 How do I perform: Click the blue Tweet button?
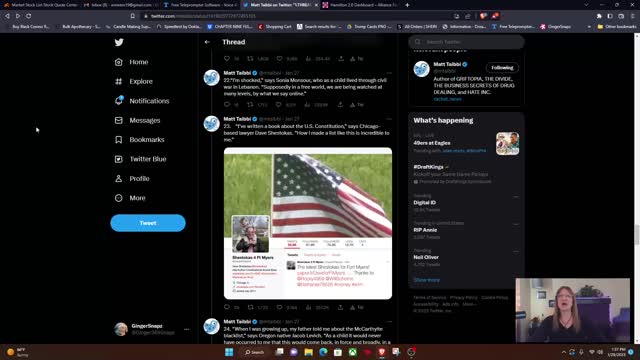tap(148, 223)
